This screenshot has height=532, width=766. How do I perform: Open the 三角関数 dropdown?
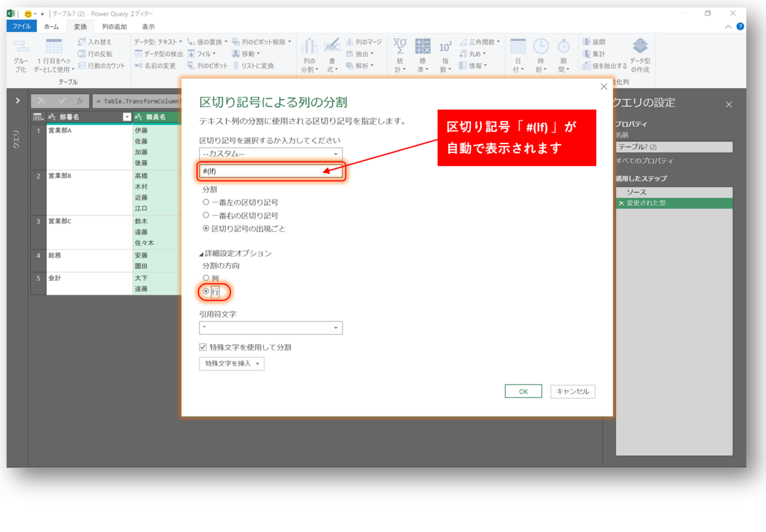tap(480, 41)
